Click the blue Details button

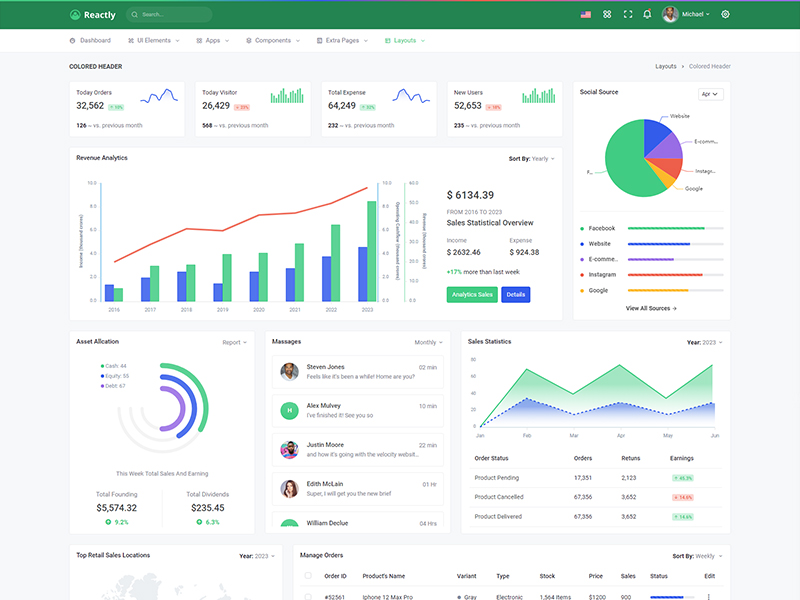coord(515,294)
